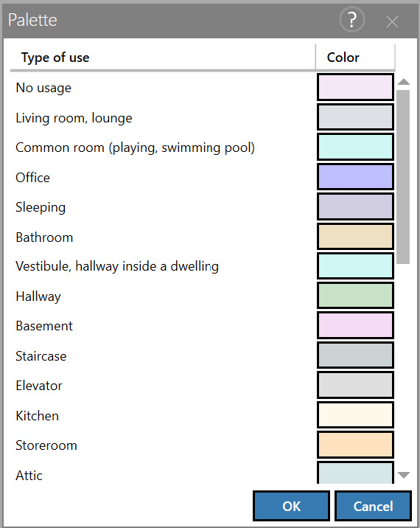
Task: Sort by the Type of use header
Action: click(55, 58)
